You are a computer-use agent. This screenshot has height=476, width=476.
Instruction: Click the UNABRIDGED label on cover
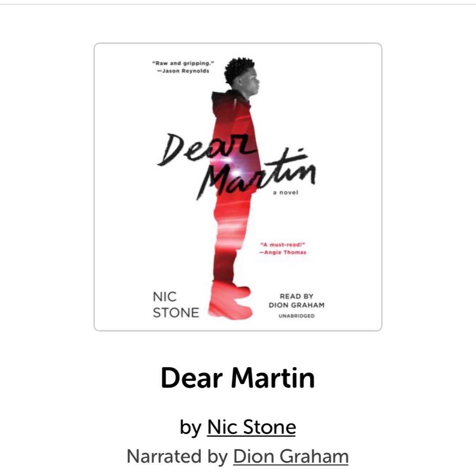coord(297,316)
